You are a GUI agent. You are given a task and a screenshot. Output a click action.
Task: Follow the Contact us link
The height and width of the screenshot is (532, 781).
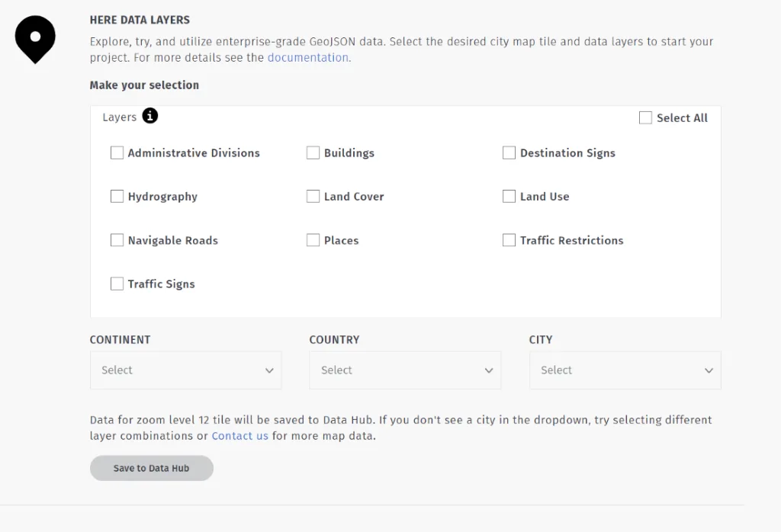pos(240,436)
